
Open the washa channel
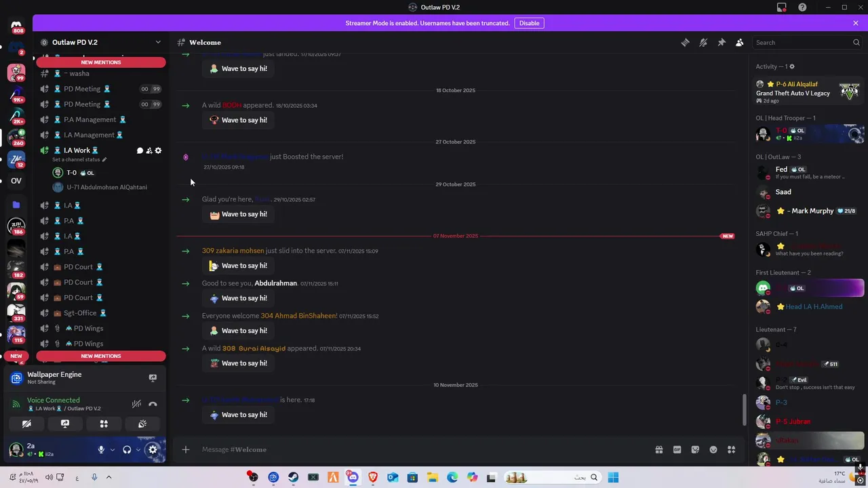(x=101, y=73)
